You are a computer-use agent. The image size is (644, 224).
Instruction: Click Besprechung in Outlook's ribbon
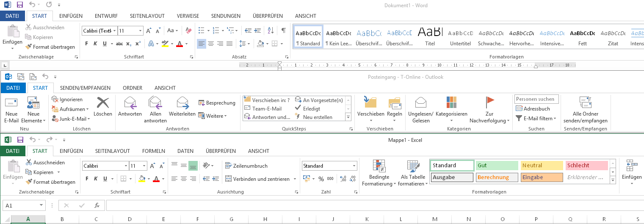point(217,103)
